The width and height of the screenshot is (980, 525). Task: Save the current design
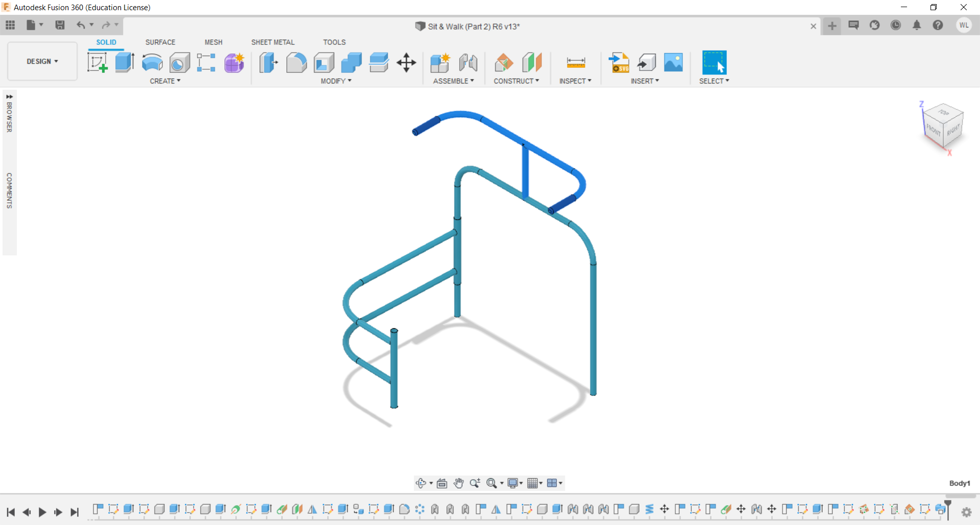[x=60, y=24]
